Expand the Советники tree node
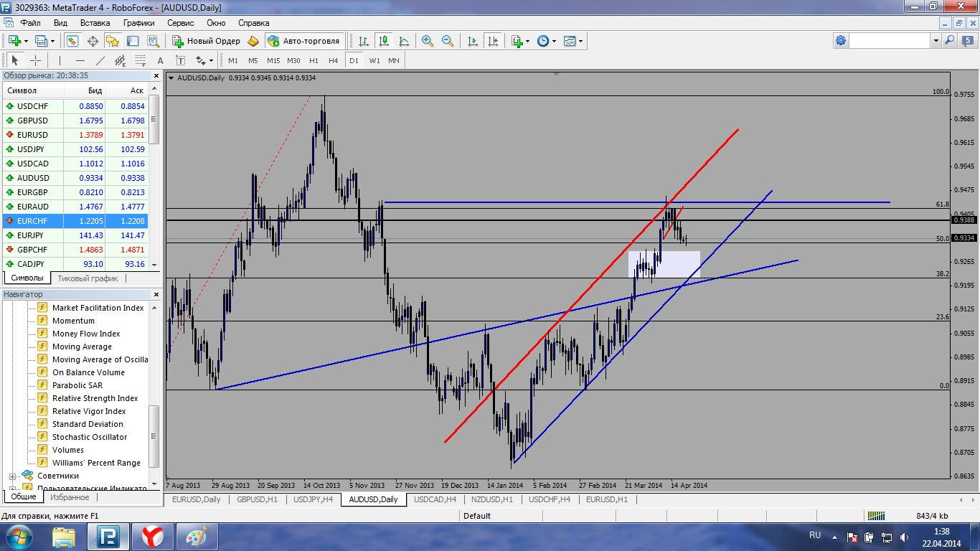The width and height of the screenshot is (980, 551). (12, 476)
